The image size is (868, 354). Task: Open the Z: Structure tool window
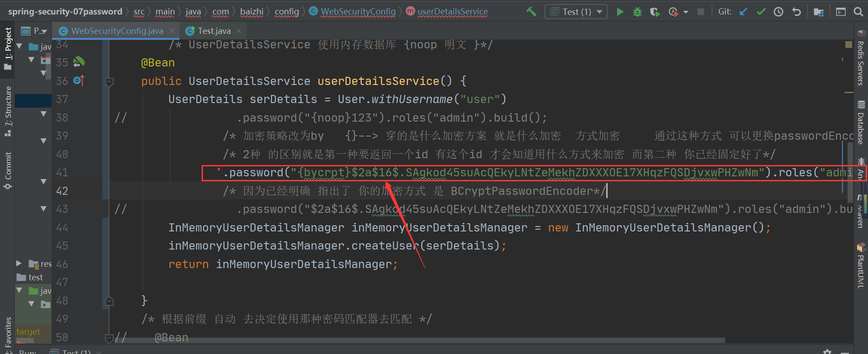[x=8, y=111]
